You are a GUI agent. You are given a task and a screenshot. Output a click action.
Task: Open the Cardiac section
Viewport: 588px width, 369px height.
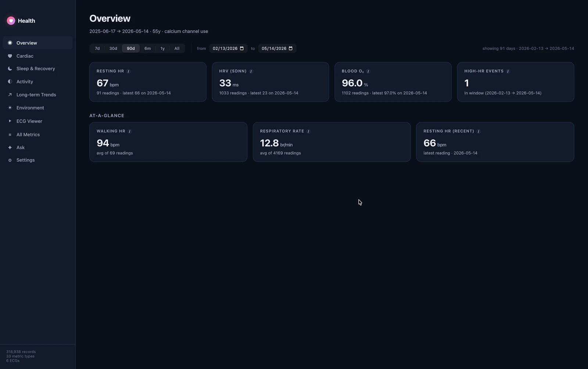tap(37, 56)
